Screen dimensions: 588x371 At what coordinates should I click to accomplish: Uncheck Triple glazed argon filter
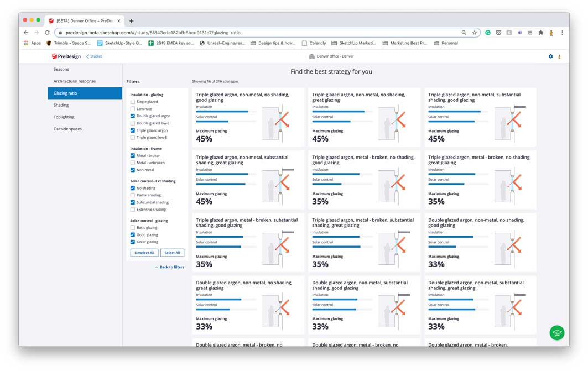[132, 130]
